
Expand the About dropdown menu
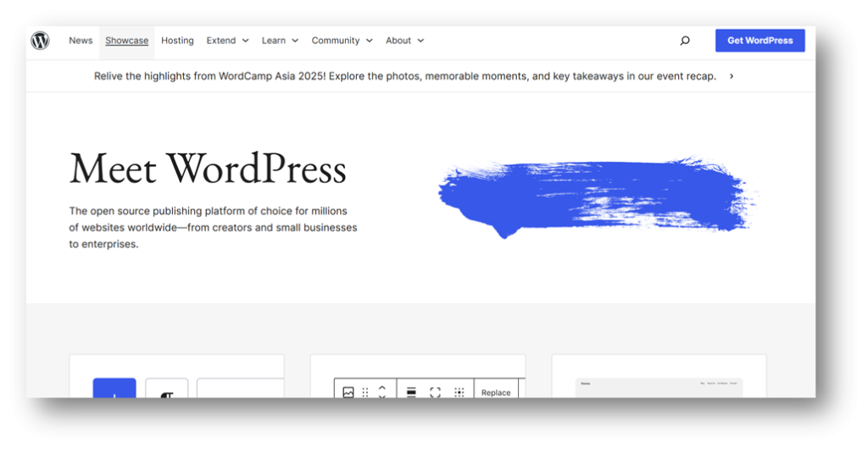click(404, 41)
